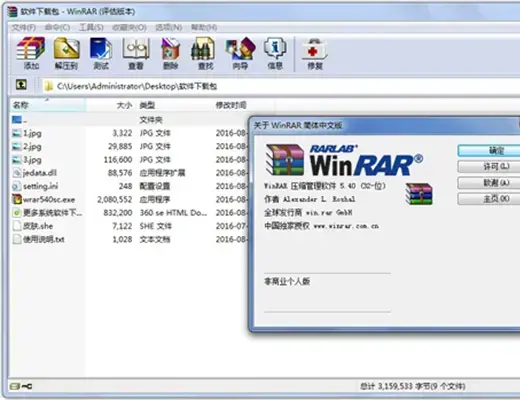Click the setting.ini file name
This screenshot has width=520, height=400.
pyautogui.click(x=40, y=186)
